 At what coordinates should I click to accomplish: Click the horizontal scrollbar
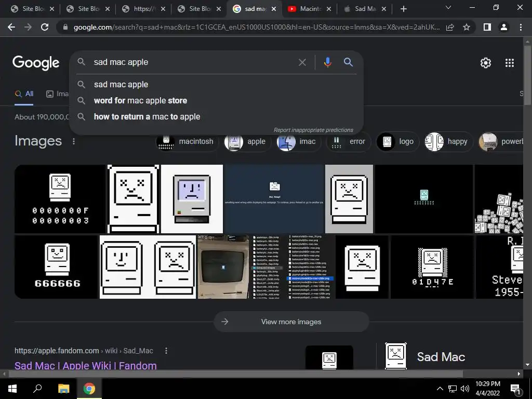click(x=236, y=374)
